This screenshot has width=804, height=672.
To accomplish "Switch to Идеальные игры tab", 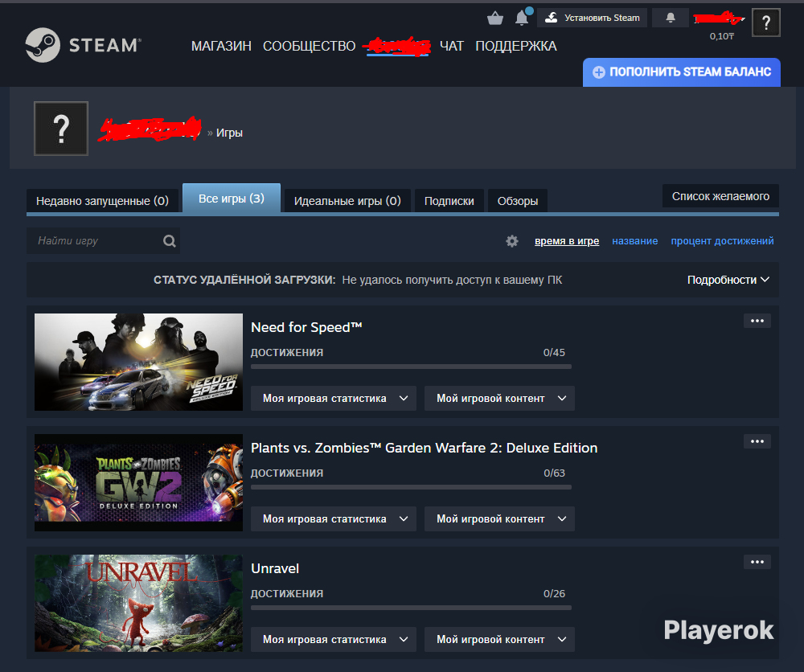I will pyautogui.click(x=347, y=200).
